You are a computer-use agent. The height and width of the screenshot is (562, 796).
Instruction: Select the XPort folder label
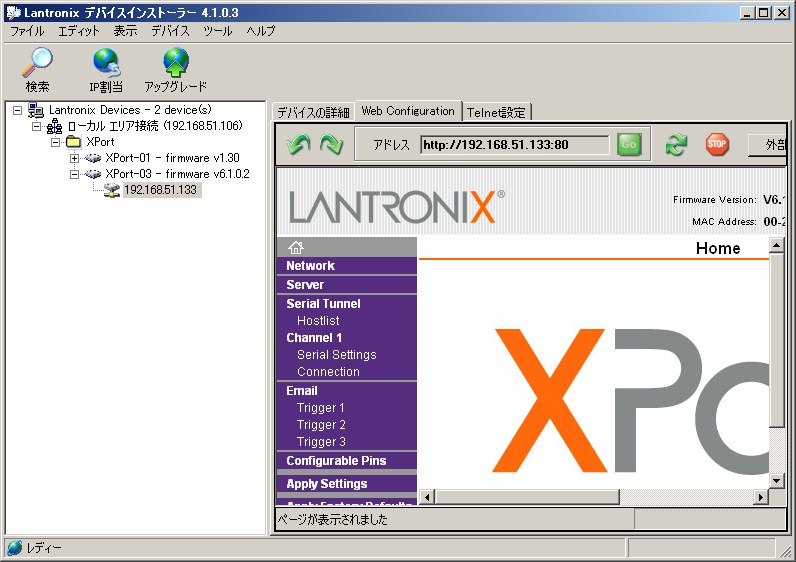100,142
